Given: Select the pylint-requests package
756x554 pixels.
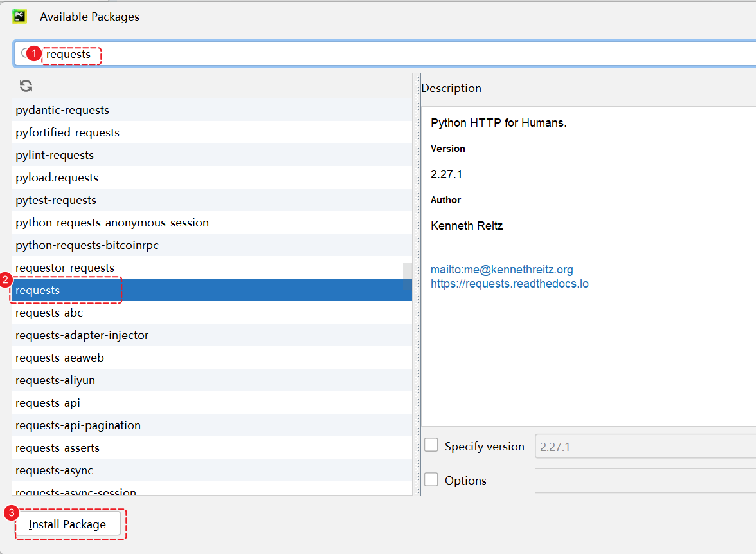Looking at the screenshot, I should (212, 155).
